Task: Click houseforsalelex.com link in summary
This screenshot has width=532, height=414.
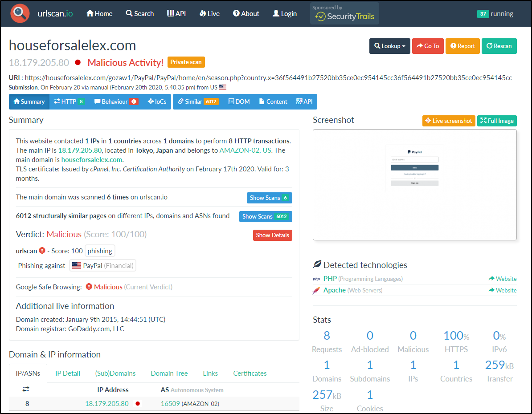Action: tap(92, 160)
